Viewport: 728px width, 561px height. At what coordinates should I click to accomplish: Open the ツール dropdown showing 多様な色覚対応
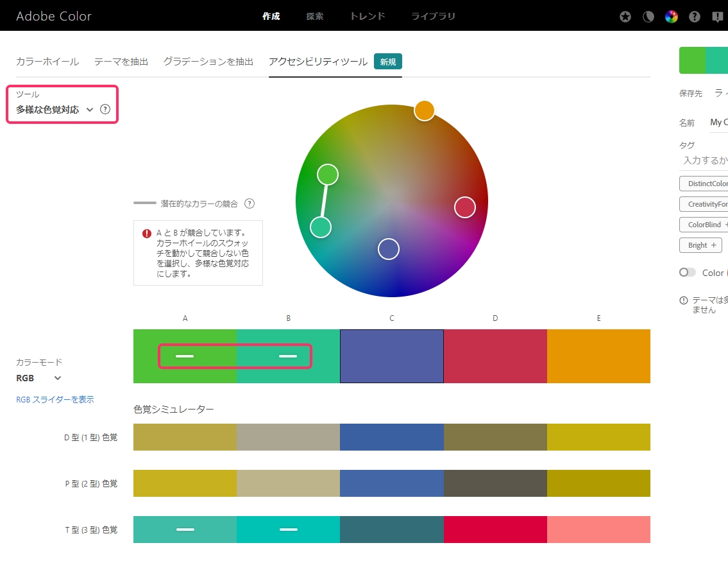(55, 110)
